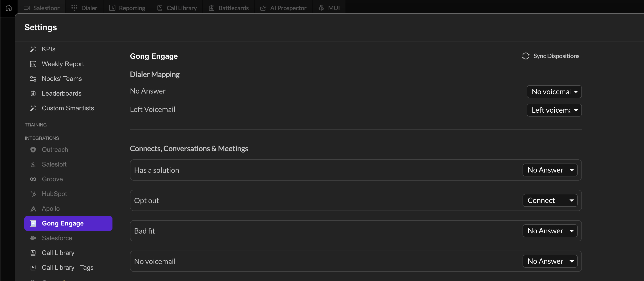The image size is (644, 281).
Task: Click the Salesforce cloud icon
Action: [x=33, y=238]
